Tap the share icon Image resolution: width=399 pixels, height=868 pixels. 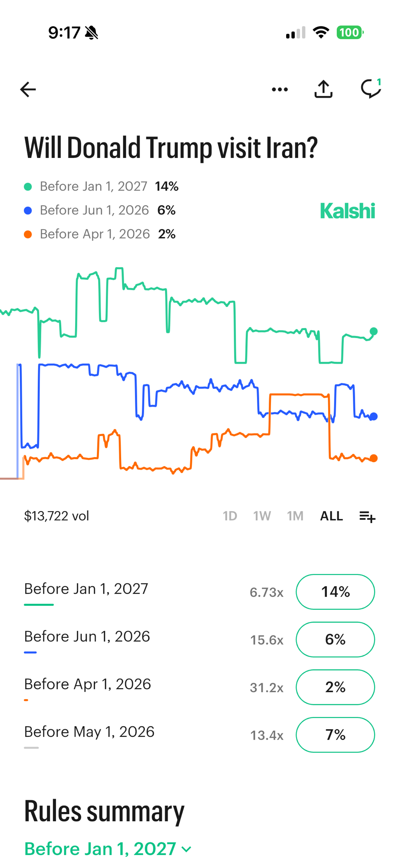click(x=323, y=89)
